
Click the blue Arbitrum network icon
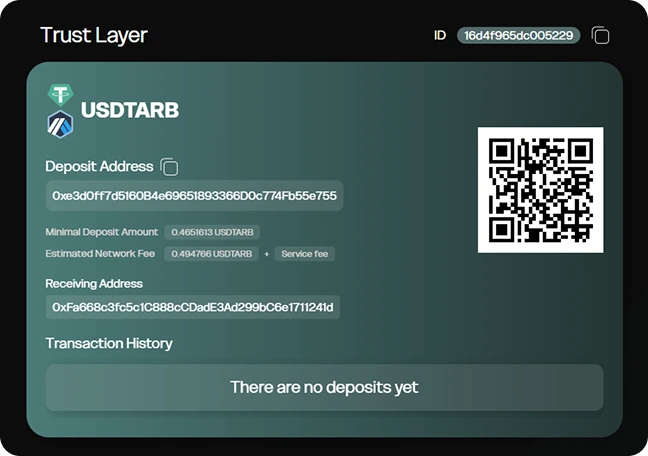pyautogui.click(x=61, y=124)
